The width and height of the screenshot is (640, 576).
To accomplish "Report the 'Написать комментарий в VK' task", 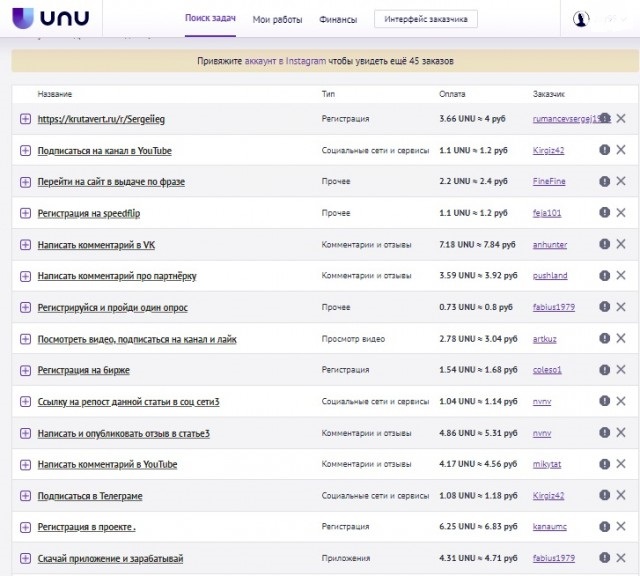I will click(604, 244).
